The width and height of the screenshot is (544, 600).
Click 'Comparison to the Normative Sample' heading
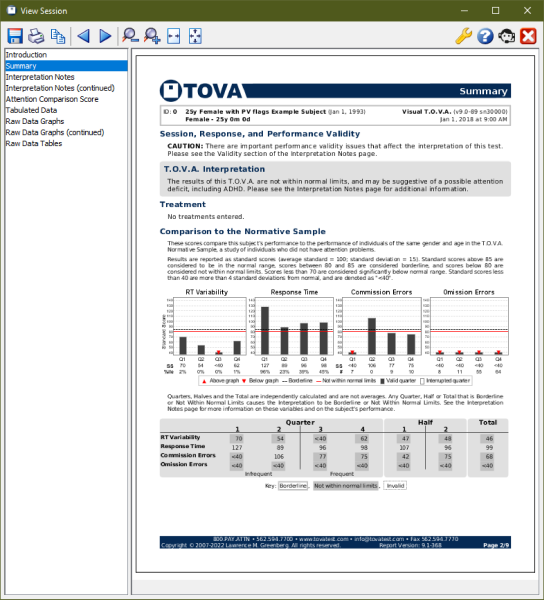pyautogui.click(x=243, y=232)
